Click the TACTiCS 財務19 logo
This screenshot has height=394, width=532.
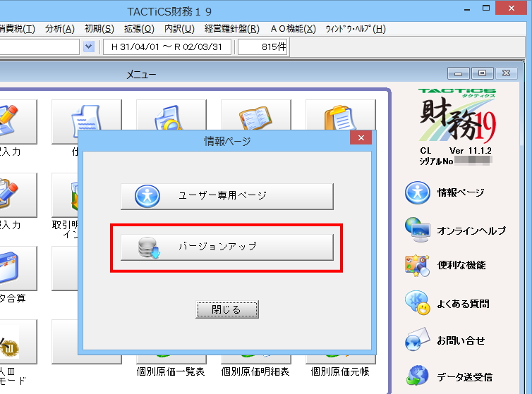pyautogui.click(x=457, y=116)
